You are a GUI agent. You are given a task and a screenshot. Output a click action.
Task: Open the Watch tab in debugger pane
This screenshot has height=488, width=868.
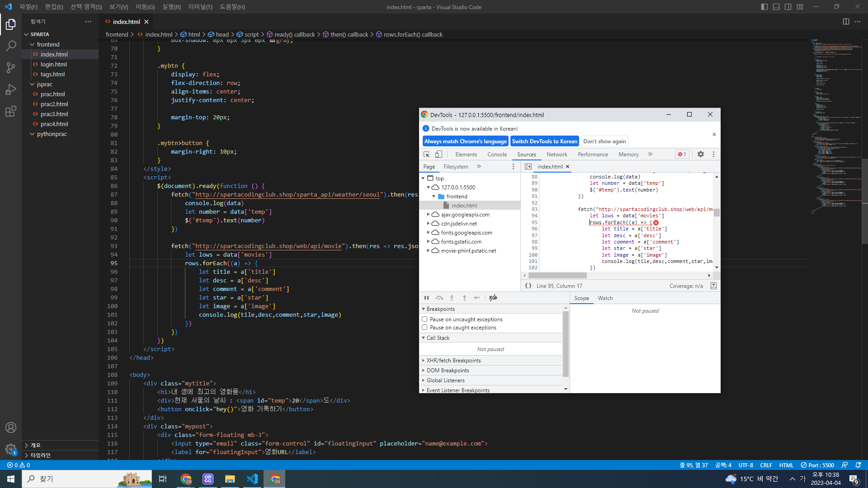point(605,298)
